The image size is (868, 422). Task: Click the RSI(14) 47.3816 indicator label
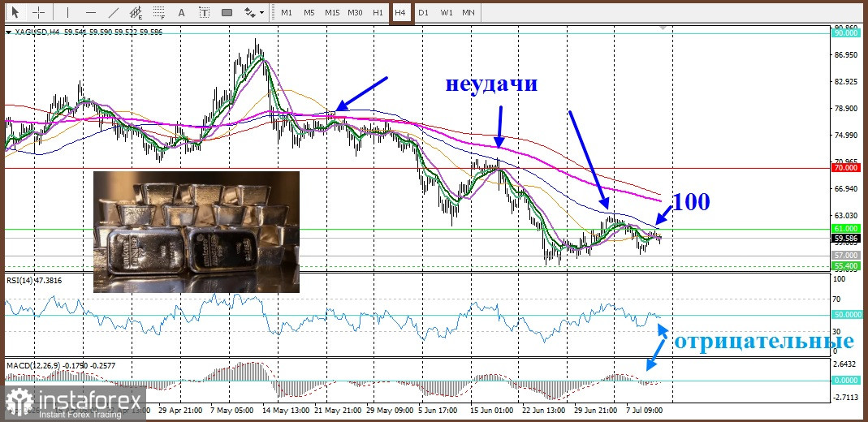tap(34, 281)
